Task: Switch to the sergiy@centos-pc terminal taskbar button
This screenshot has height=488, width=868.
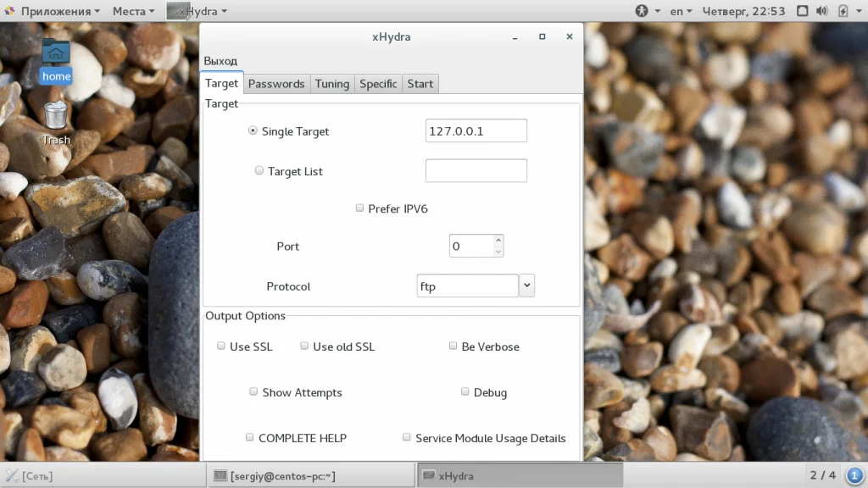Action: 311,475
